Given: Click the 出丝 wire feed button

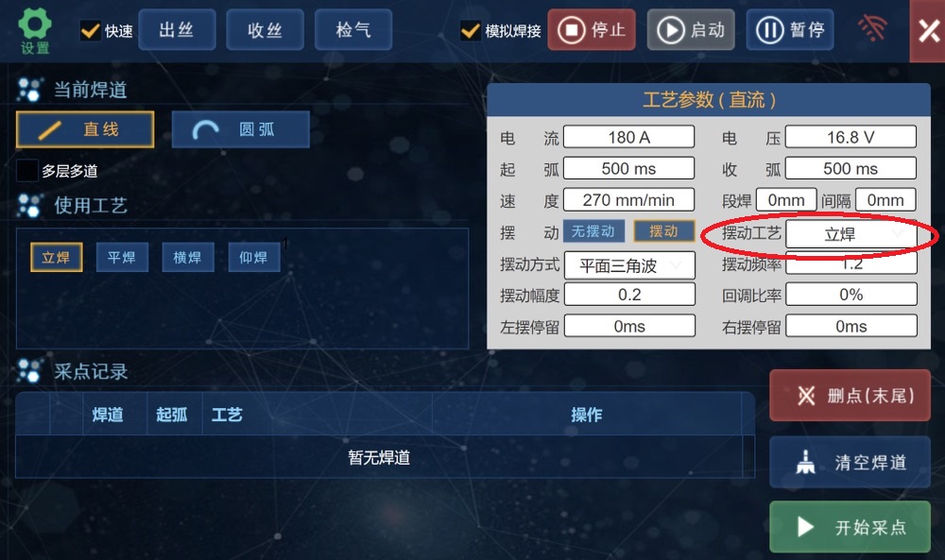Looking at the screenshot, I should [x=177, y=29].
